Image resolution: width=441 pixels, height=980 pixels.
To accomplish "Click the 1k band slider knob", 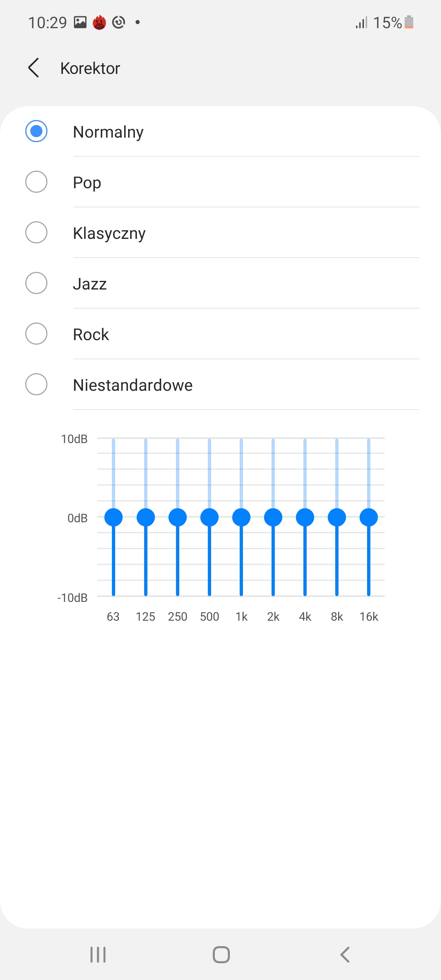I will pos(241,517).
